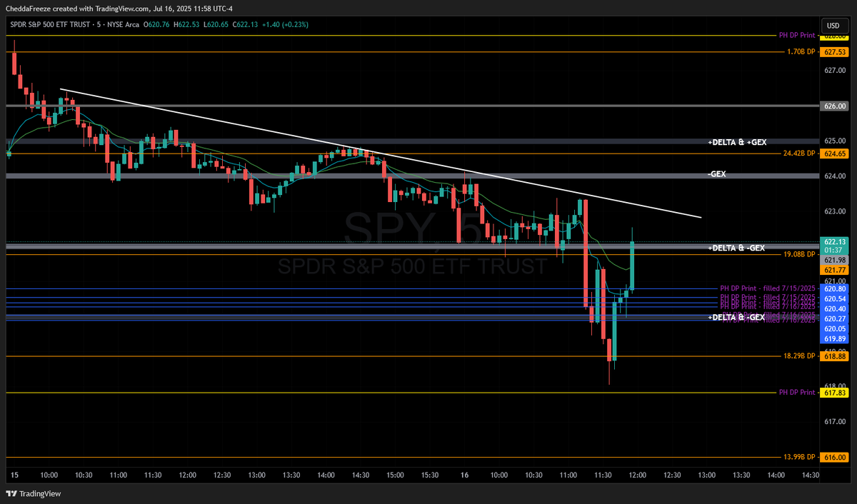Click the 624.65 orange price tag
Viewport: 857px width, 504px height.
[x=834, y=153]
